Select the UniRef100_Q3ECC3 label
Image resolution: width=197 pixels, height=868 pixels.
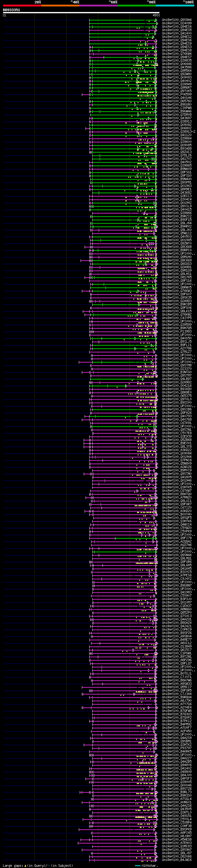177,196
